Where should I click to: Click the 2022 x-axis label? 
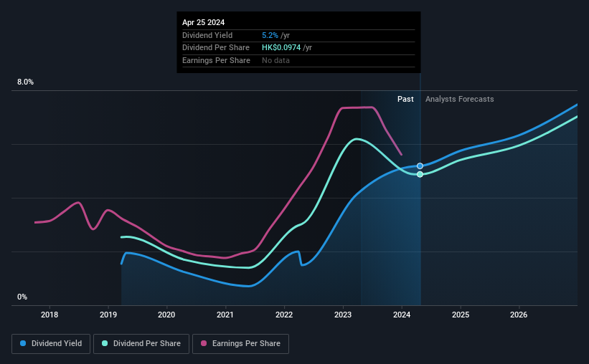pyautogui.click(x=284, y=315)
